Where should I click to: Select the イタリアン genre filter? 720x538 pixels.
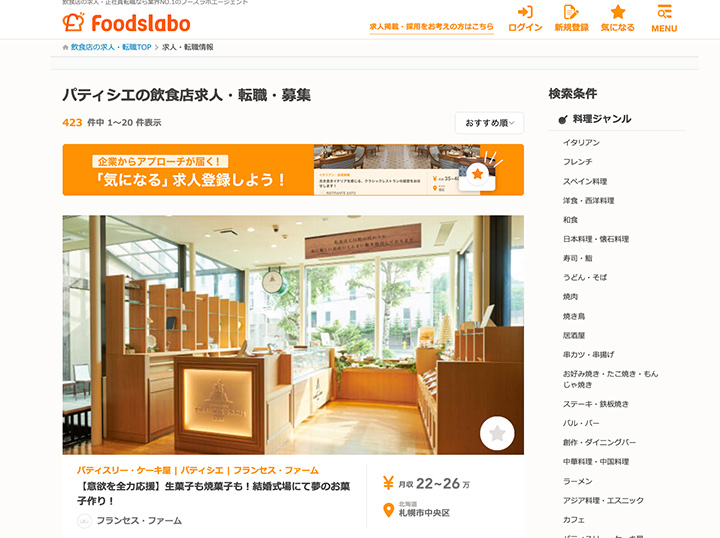[581, 142]
